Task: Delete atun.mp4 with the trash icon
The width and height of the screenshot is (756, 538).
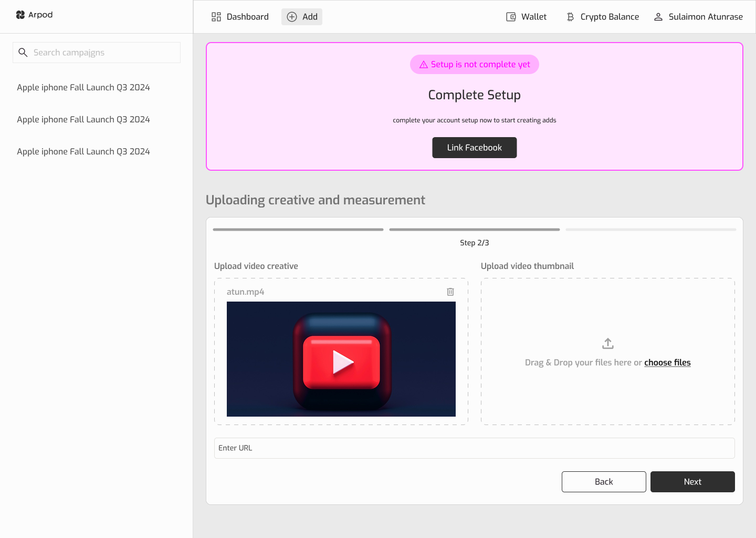Action: click(450, 292)
